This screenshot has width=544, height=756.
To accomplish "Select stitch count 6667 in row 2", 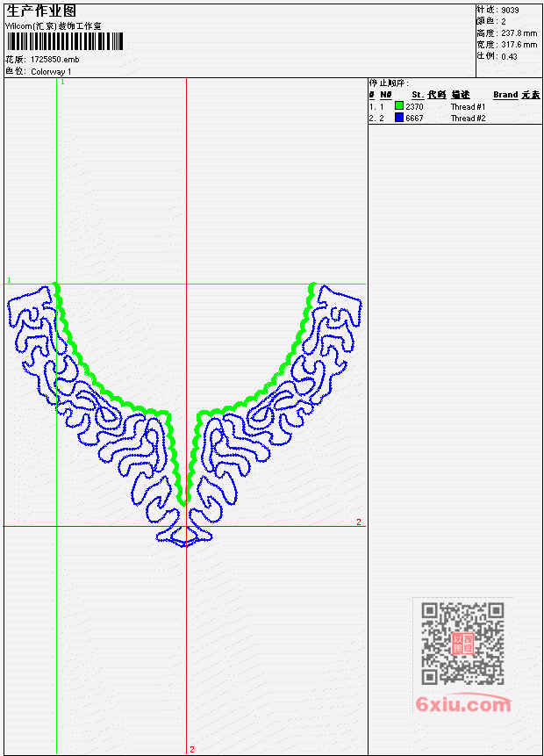I will (x=414, y=119).
